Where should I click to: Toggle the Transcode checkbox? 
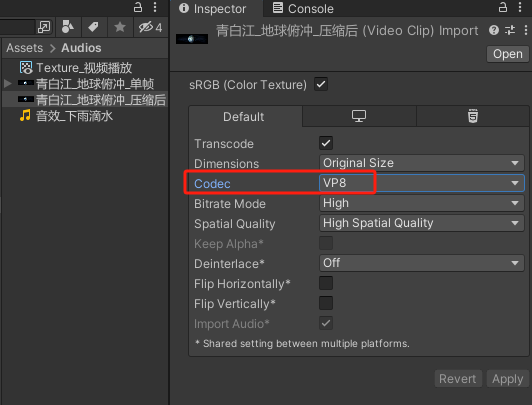pyautogui.click(x=326, y=143)
